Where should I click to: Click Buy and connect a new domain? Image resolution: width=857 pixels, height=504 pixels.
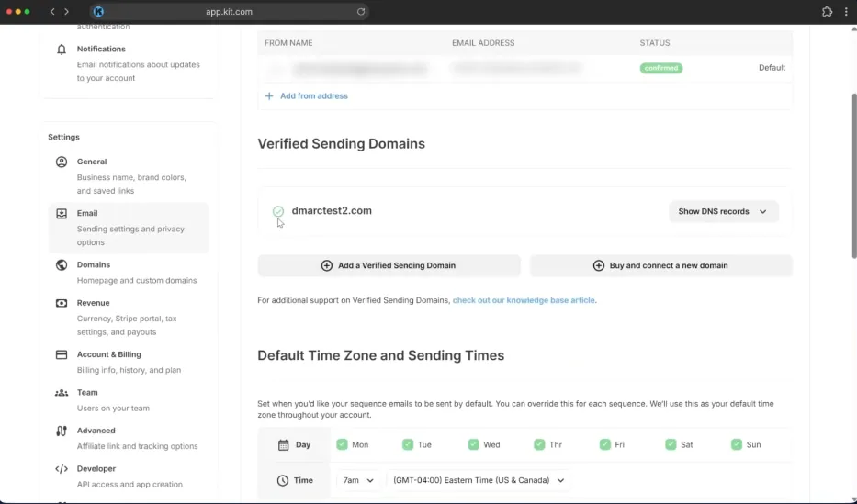(x=660, y=265)
